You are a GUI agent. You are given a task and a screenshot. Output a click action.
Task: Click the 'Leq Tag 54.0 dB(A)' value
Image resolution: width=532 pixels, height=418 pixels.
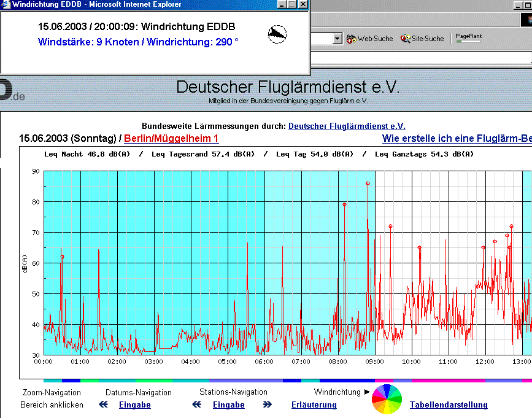[315, 154]
